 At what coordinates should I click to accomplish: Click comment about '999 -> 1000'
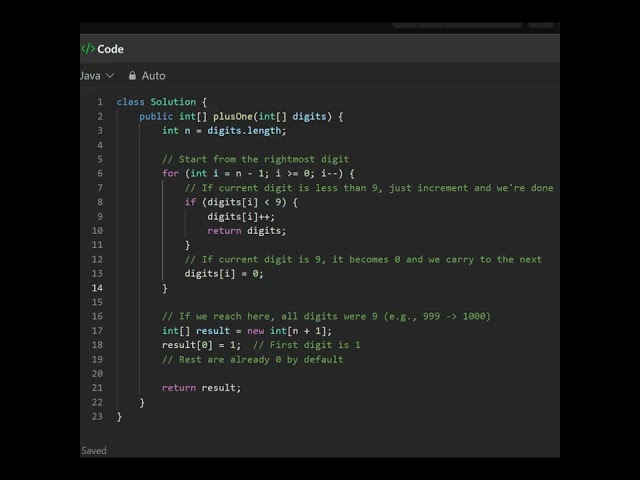[326, 316]
